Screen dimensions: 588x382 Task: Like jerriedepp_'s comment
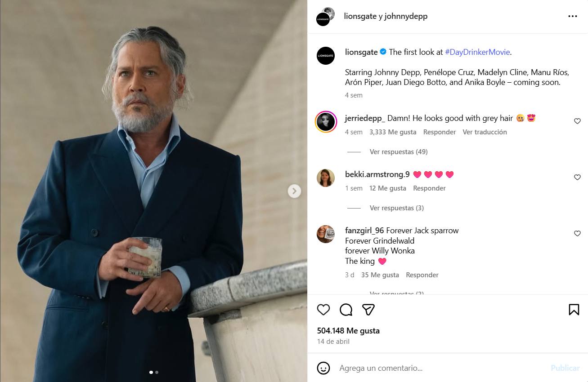pyautogui.click(x=577, y=121)
